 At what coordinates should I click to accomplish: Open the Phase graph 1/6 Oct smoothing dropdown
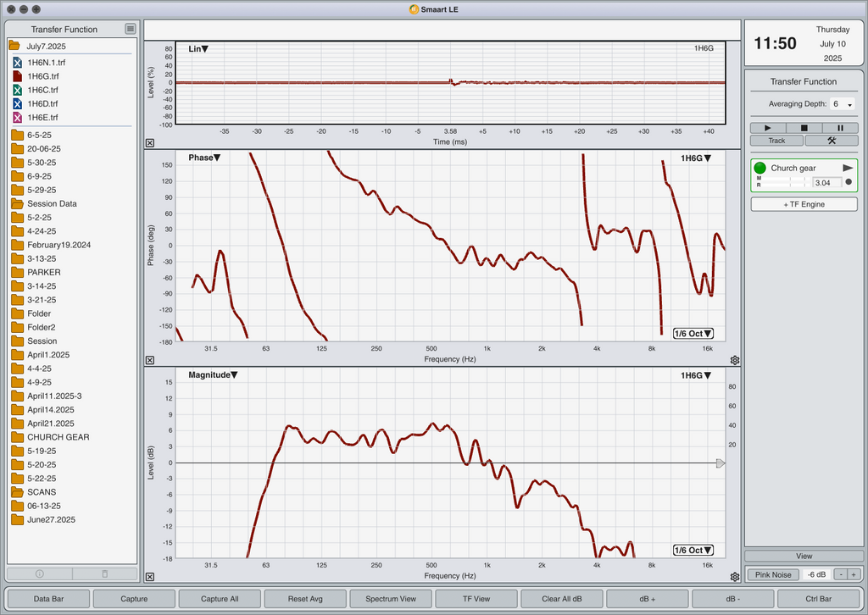(693, 334)
